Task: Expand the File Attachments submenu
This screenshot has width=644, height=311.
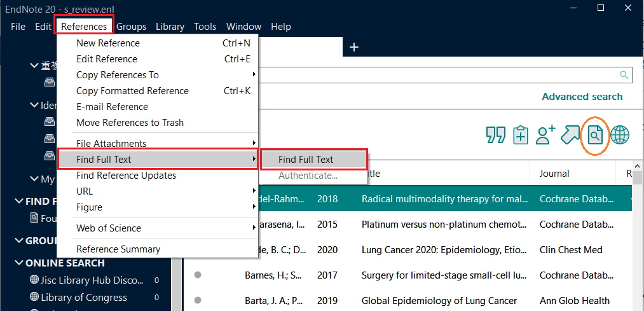Action: [158, 143]
